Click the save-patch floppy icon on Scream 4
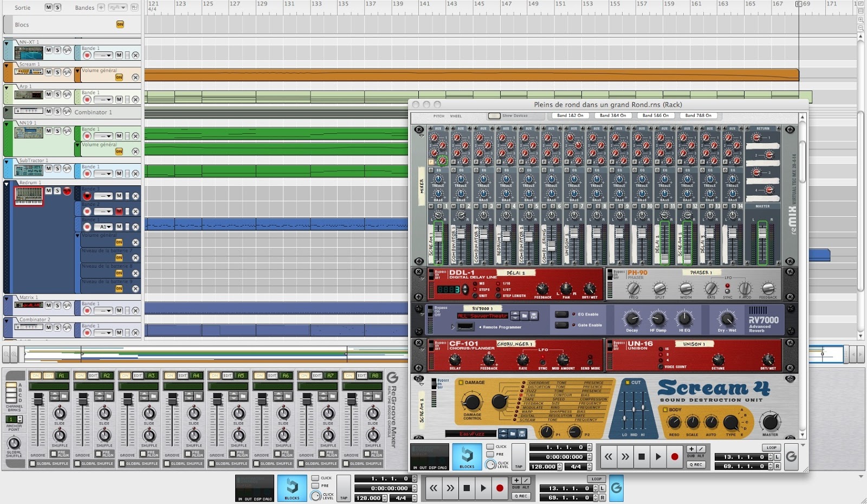The width and height of the screenshot is (867, 504). click(522, 434)
